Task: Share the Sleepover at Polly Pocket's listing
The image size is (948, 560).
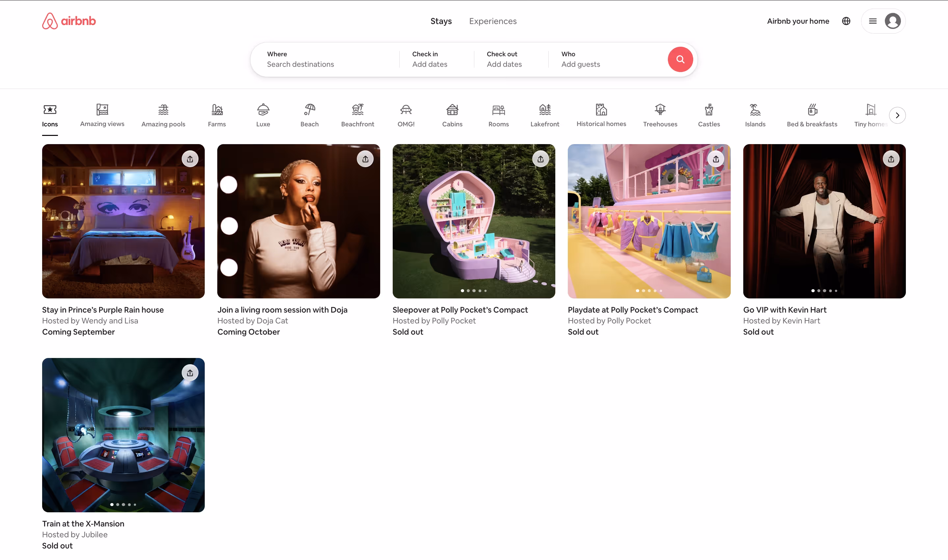Action: 540,159
